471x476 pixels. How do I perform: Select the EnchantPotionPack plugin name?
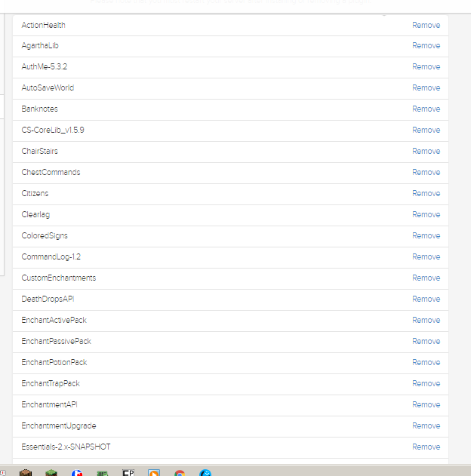(54, 362)
